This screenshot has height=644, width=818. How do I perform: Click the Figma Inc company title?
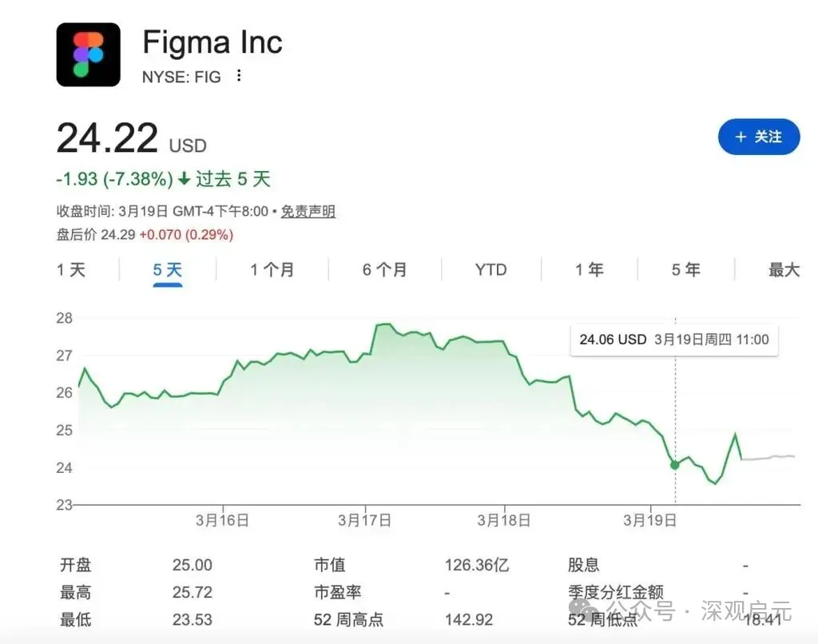212,42
